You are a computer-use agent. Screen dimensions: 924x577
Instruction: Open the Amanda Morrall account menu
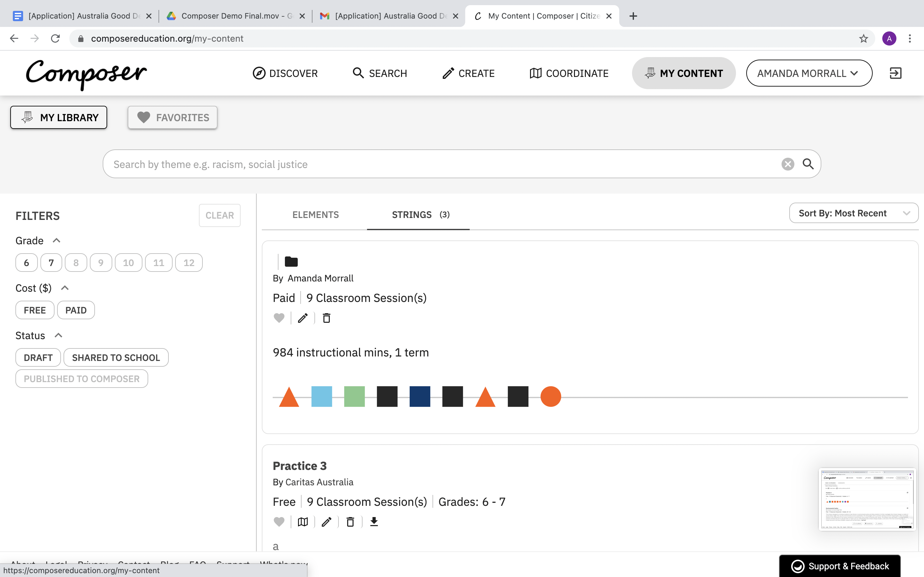pos(809,73)
